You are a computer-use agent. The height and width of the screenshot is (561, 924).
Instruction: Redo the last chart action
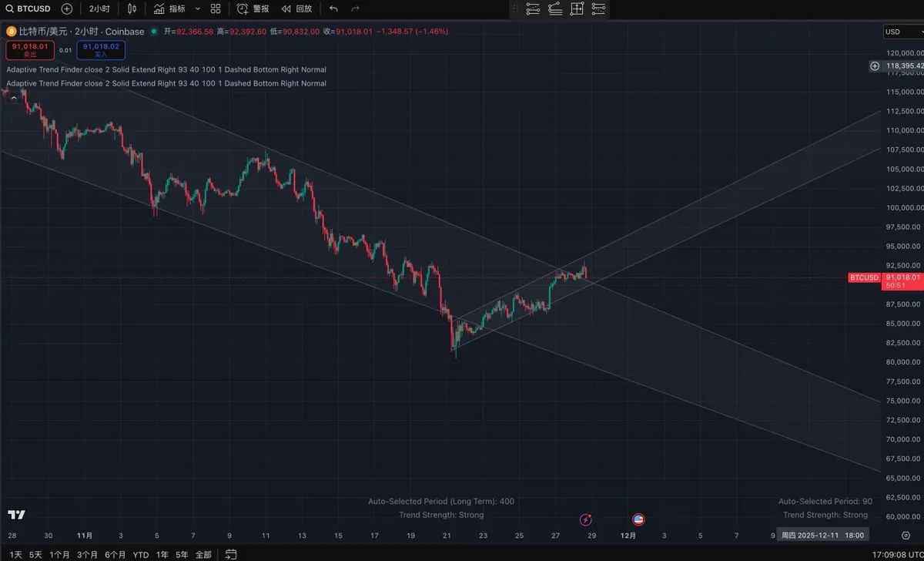(355, 8)
